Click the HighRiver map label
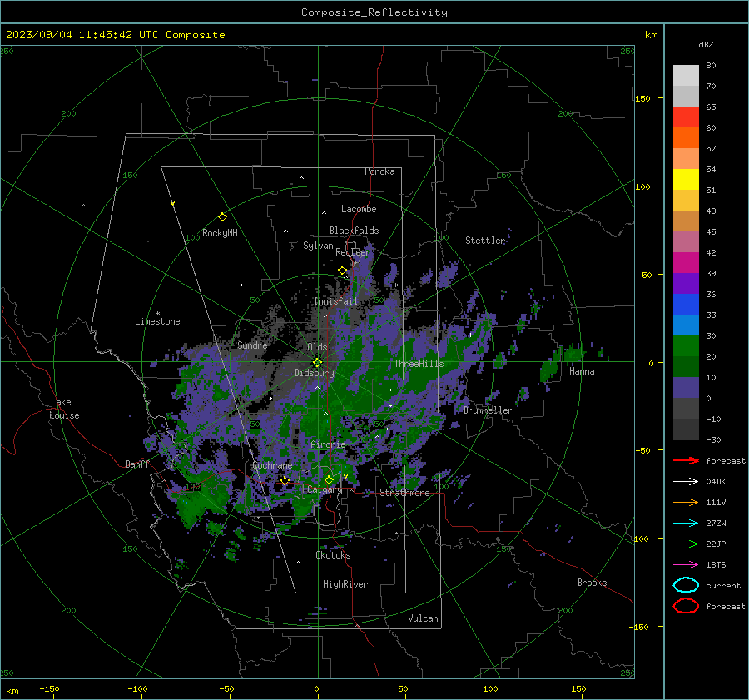 click(345, 584)
